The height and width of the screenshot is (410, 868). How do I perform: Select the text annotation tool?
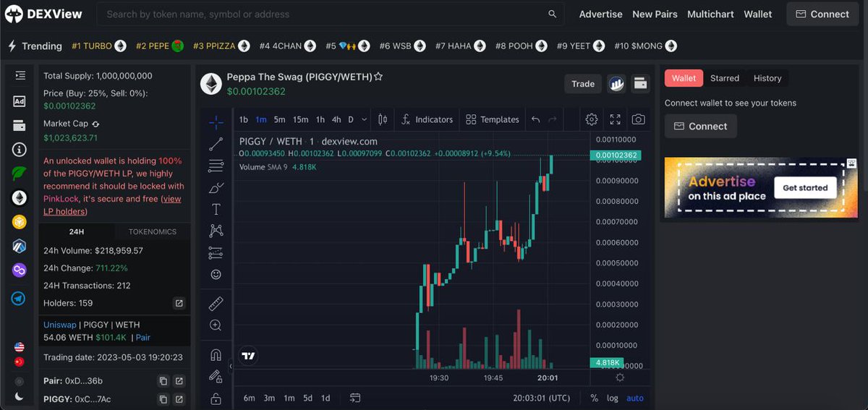pos(216,210)
